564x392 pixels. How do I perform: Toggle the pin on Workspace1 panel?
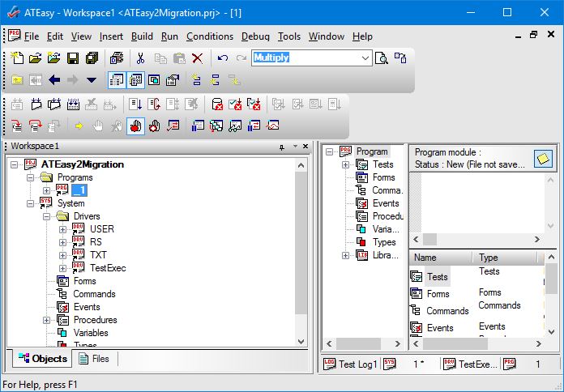[282, 147]
